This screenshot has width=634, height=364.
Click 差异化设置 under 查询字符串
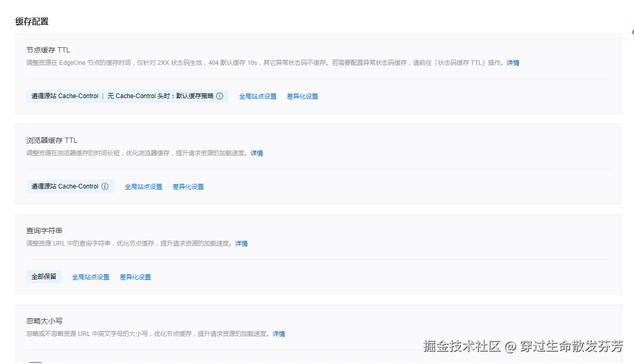(x=135, y=277)
